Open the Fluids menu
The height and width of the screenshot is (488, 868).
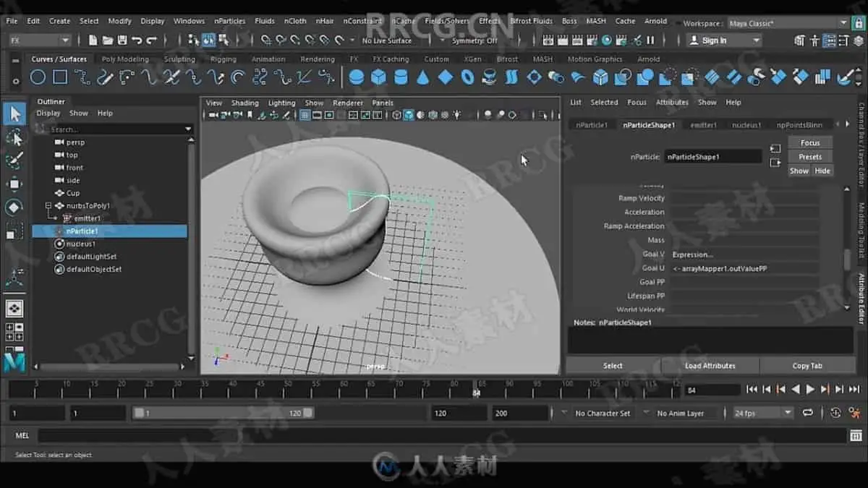[264, 21]
